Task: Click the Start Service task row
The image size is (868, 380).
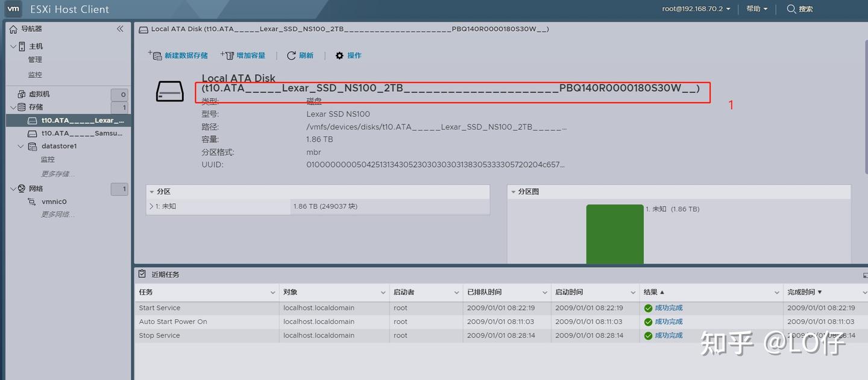Action: pos(501,308)
